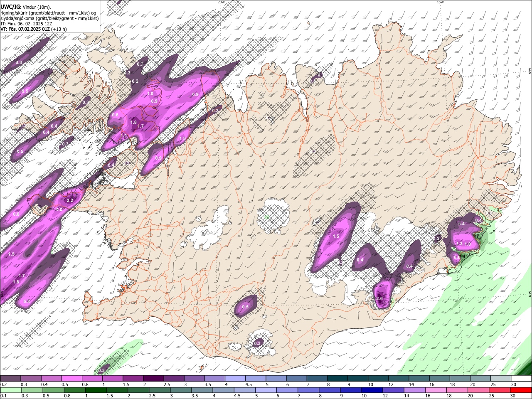Select the 15W longitude label at the map top
The height and width of the screenshot is (399, 532).
pyautogui.click(x=440, y=2)
